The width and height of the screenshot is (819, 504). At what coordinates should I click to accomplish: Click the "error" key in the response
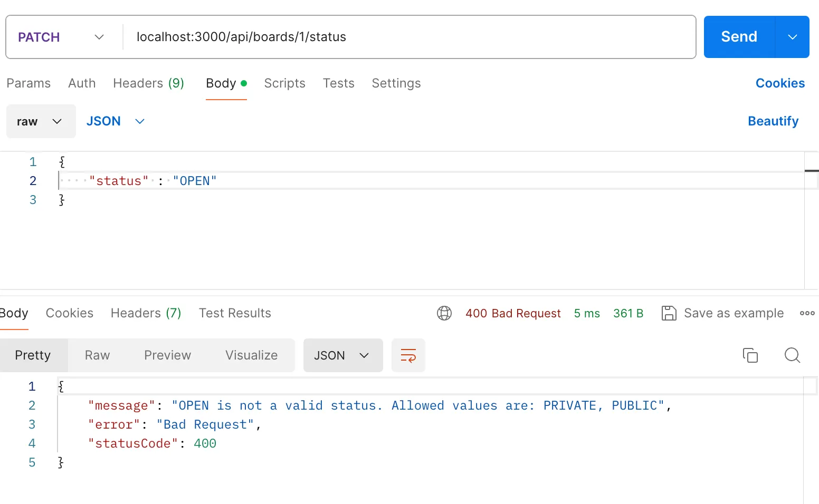click(x=115, y=424)
